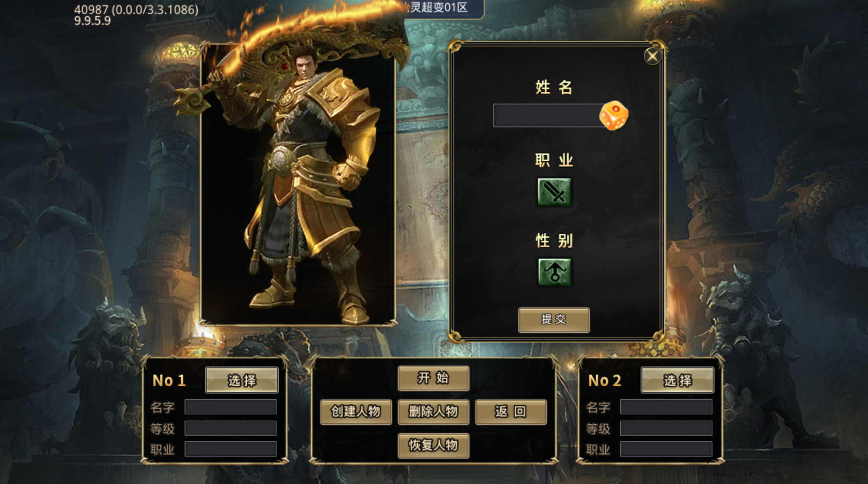Viewport: 868px width, 484px height.
Task: Select the warrior sword class icon
Action: pyautogui.click(x=554, y=192)
